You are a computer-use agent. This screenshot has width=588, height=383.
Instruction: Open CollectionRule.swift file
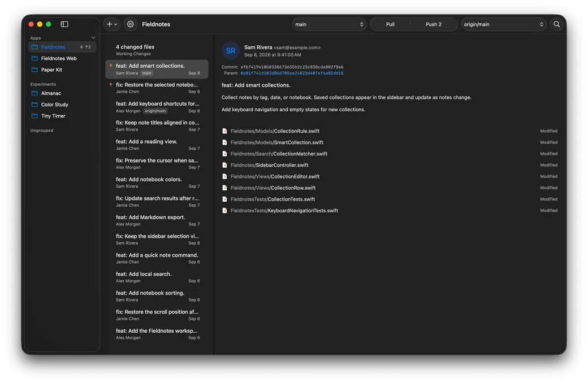click(390, 131)
